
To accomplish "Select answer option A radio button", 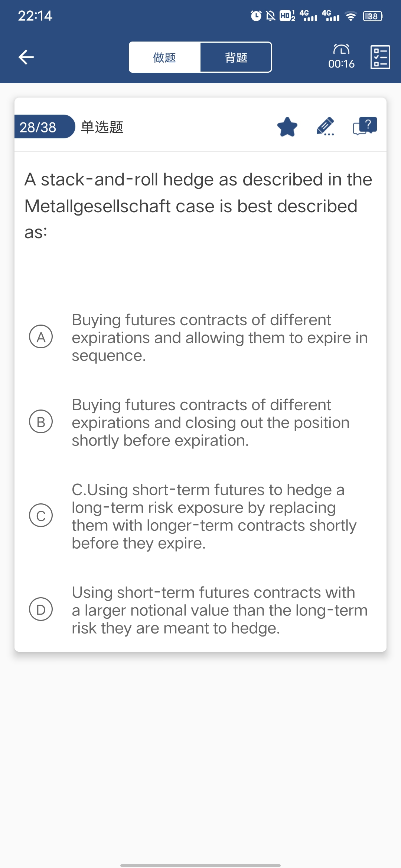I will click(41, 337).
